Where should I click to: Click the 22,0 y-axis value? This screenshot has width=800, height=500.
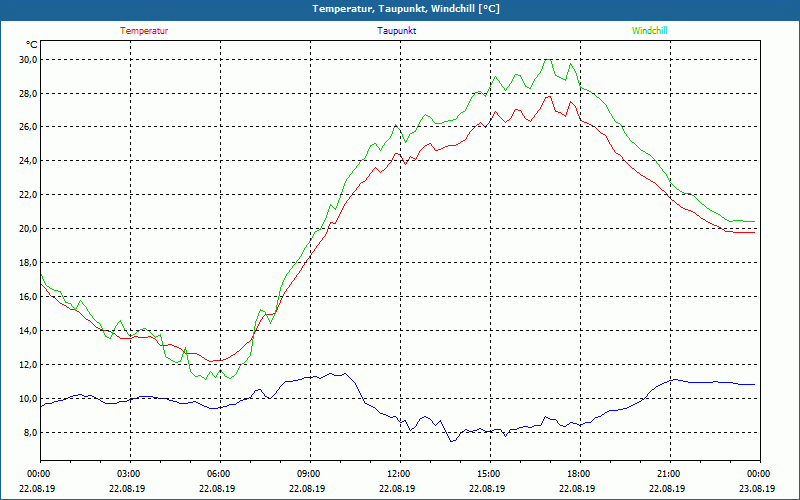coord(29,194)
